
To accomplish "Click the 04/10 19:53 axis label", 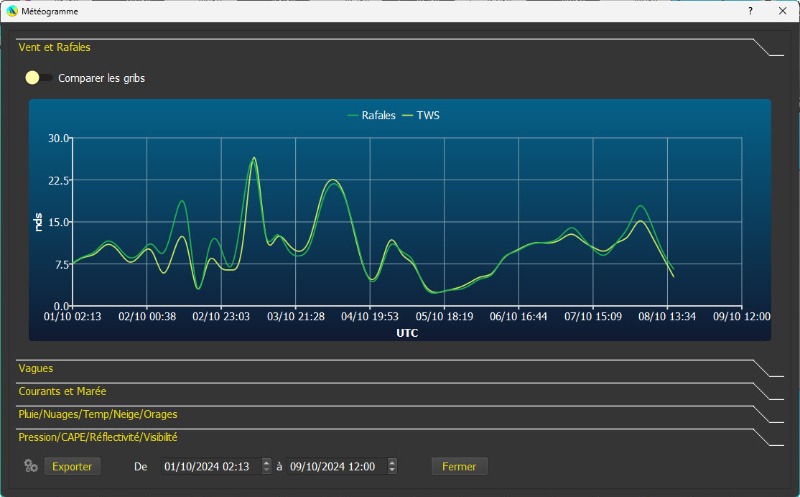I will pyautogui.click(x=370, y=316).
